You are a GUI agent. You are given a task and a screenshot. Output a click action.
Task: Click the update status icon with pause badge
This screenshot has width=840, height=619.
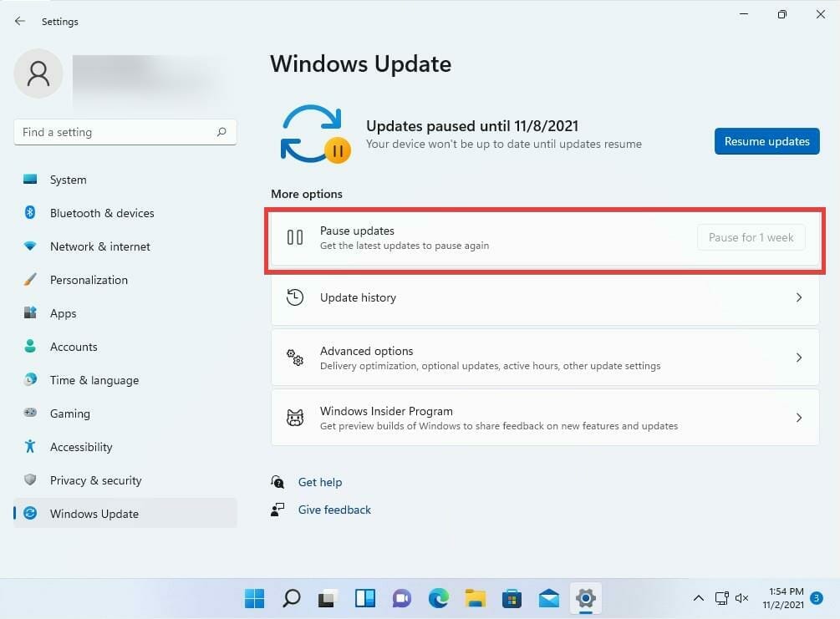(316, 134)
